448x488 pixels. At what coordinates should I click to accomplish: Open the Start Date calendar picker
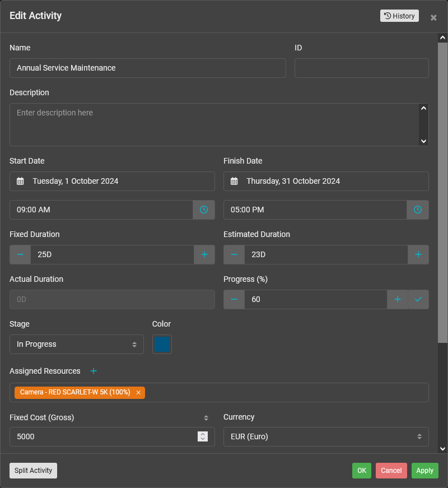[x=21, y=181]
